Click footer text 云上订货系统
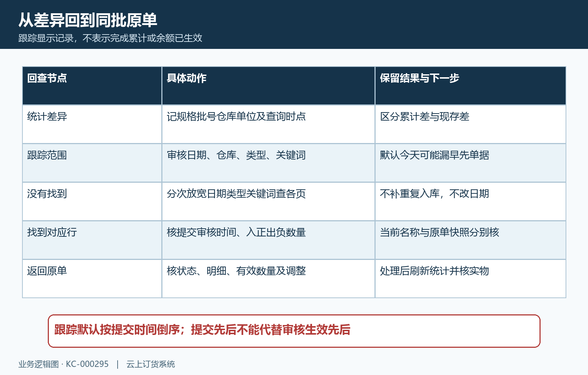 tap(151, 364)
